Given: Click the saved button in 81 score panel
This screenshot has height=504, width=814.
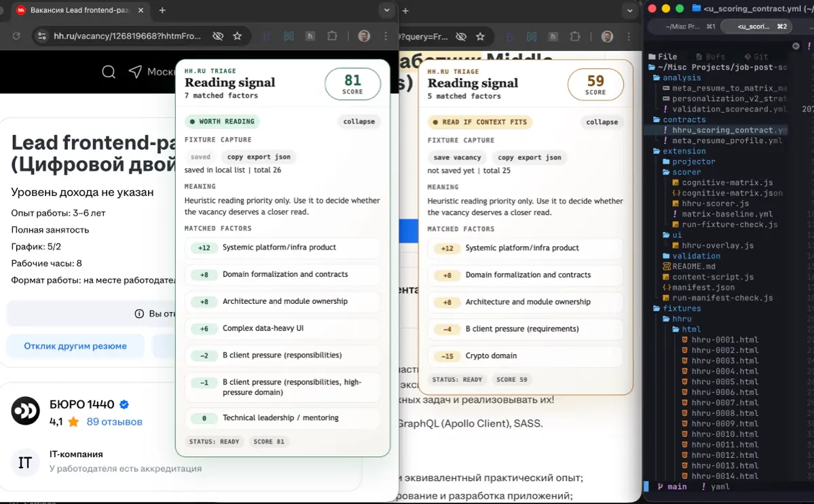Looking at the screenshot, I should (200, 157).
